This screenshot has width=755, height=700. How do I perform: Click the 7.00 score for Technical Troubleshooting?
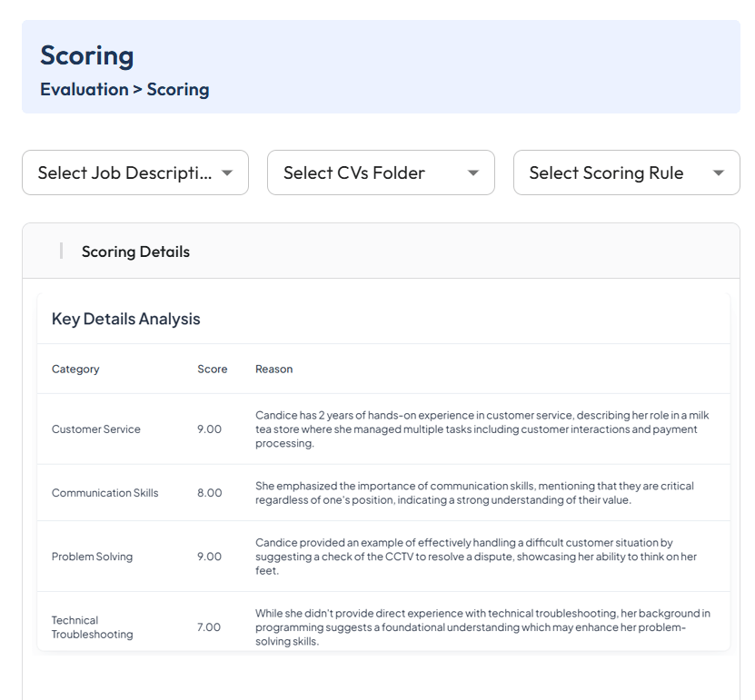click(x=209, y=627)
